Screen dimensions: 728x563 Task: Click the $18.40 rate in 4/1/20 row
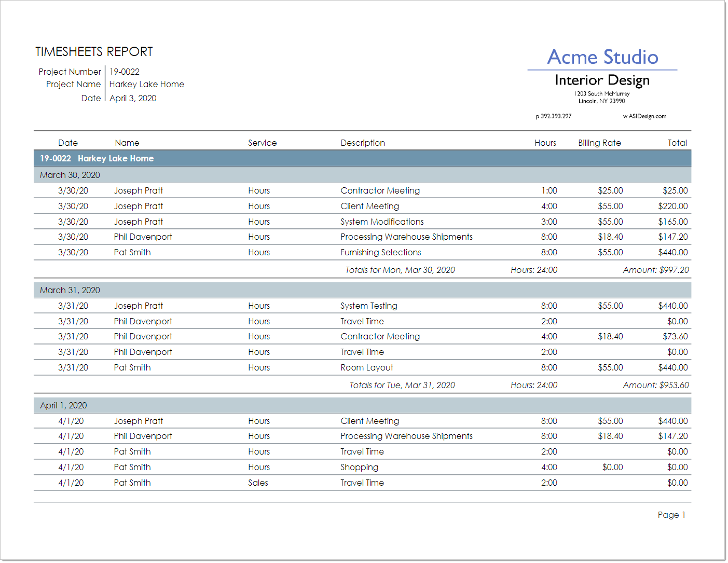tap(610, 436)
